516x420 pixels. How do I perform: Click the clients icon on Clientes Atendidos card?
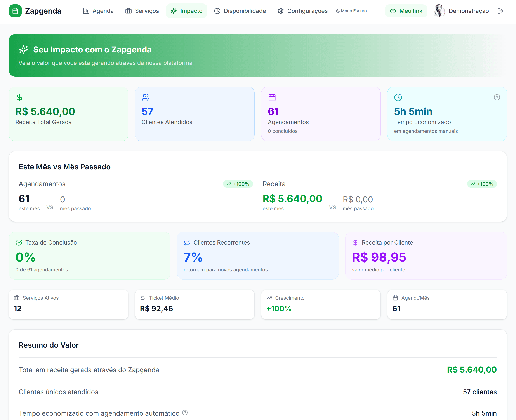145,97
